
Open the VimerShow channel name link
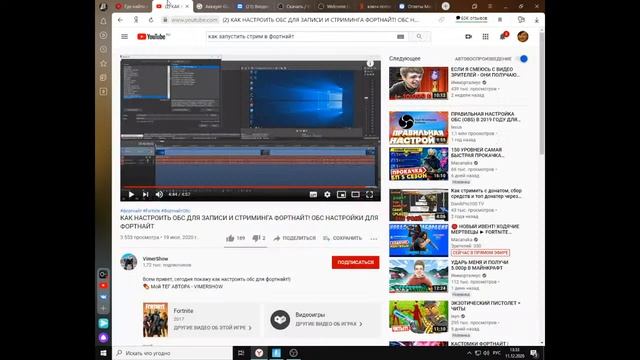(x=155, y=259)
